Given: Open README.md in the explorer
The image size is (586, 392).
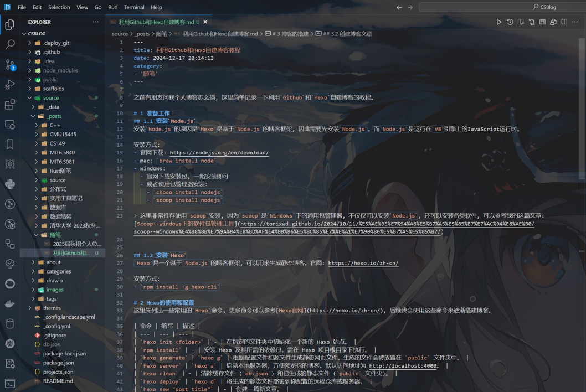Looking at the screenshot, I should tap(58, 381).
